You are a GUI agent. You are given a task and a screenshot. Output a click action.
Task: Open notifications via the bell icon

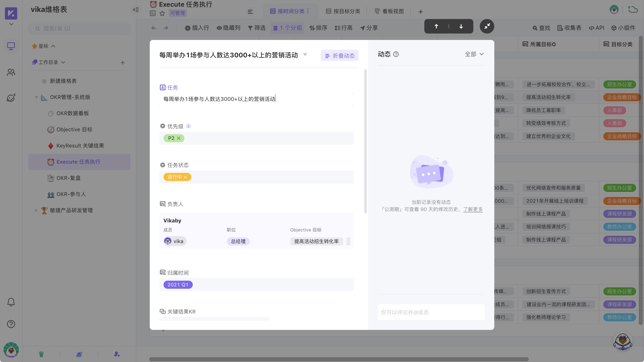point(11,302)
